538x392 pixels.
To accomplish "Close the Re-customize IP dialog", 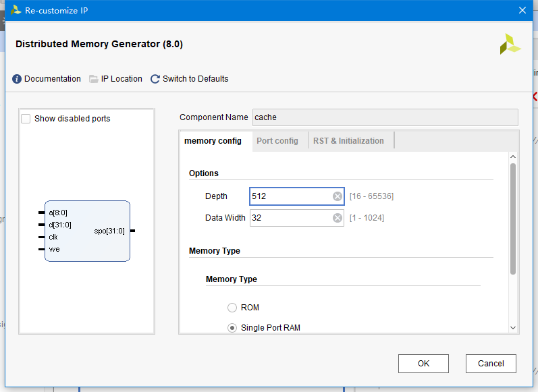I will click(522, 10).
